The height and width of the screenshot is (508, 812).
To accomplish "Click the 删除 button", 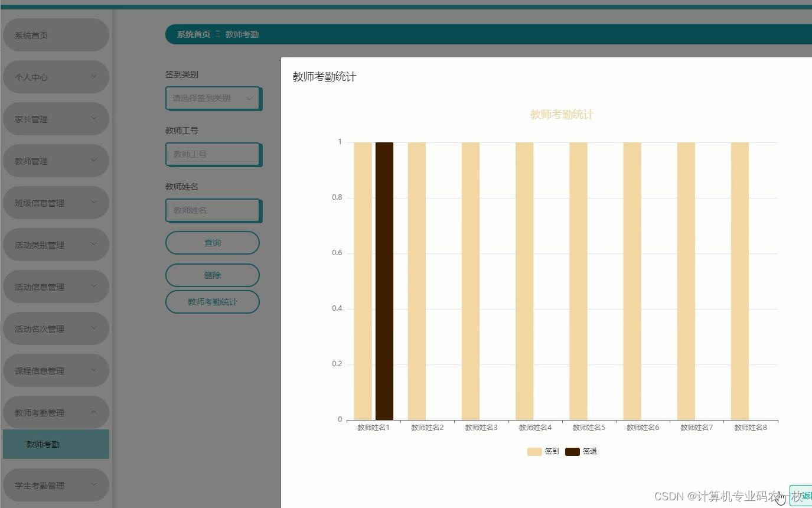I will (213, 275).
